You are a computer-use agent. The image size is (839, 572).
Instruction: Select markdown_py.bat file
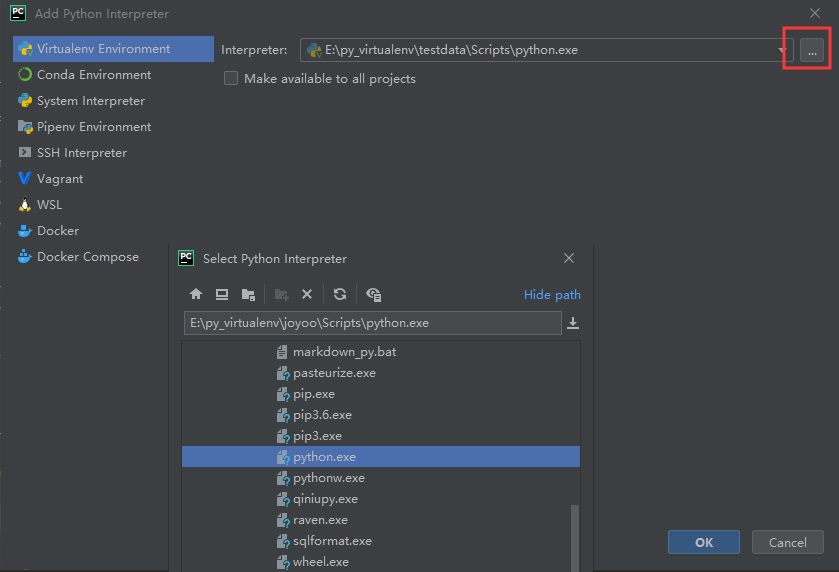[380, 352]
